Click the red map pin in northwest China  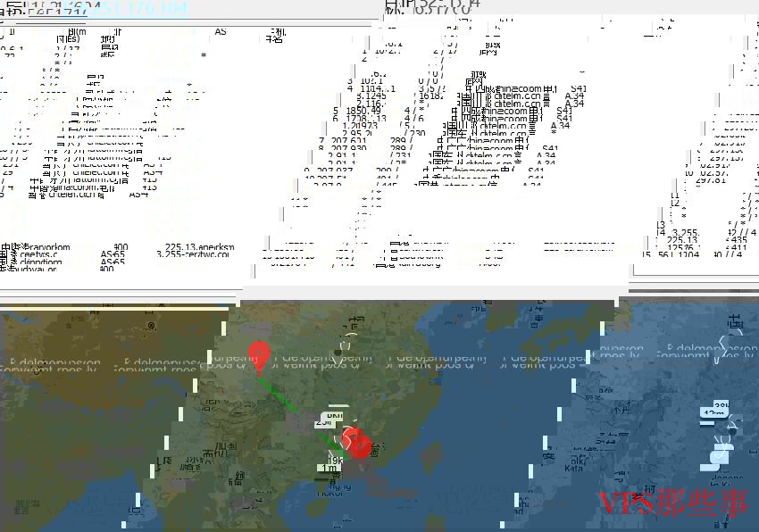[259, 355]
